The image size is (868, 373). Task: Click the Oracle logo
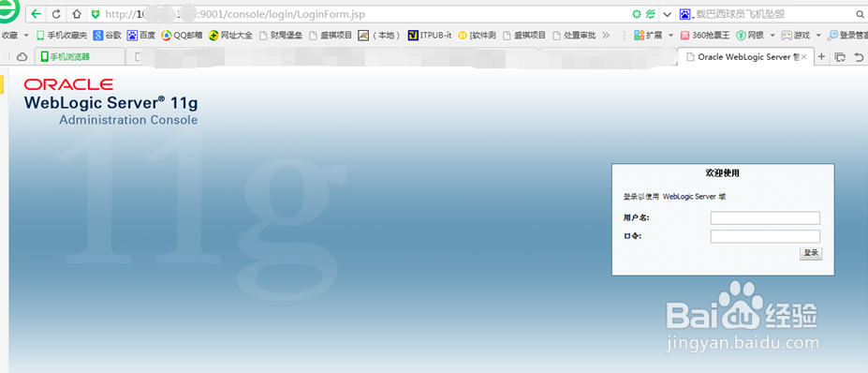click(x=68, y=84)
